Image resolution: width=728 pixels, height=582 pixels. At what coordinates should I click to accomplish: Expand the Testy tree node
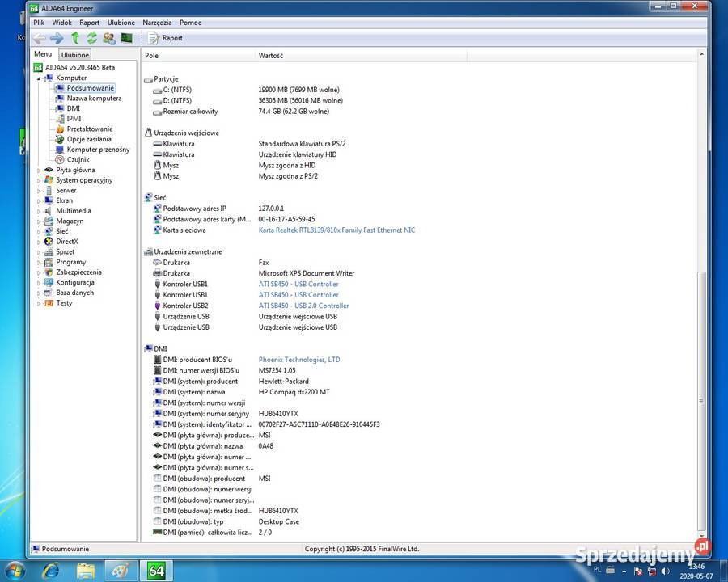coord(39,304)
